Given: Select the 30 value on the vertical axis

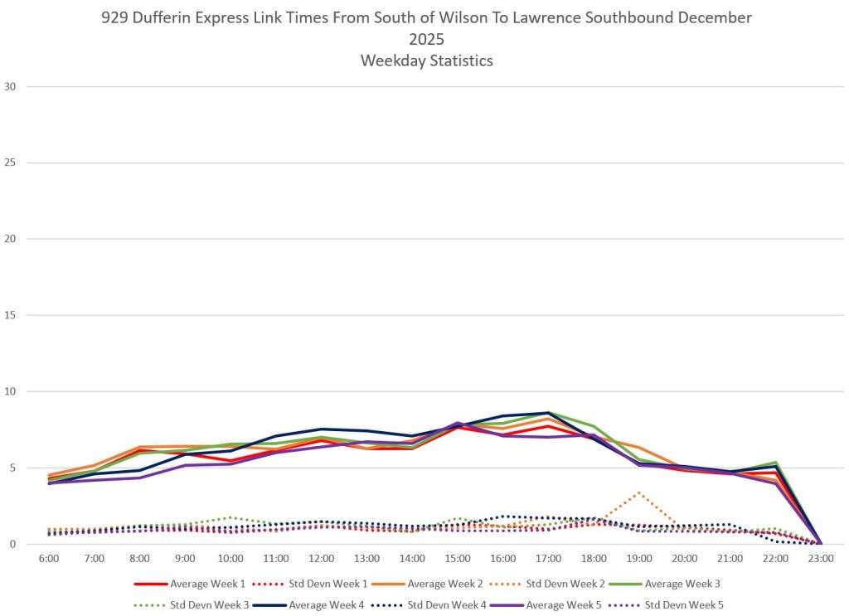Looking at the screenshot, I should click(10, 86).
